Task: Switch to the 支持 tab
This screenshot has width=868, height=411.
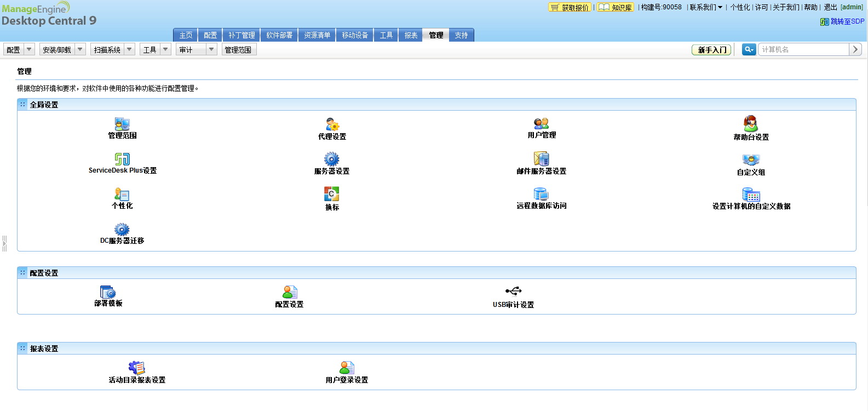Action: 461,35
